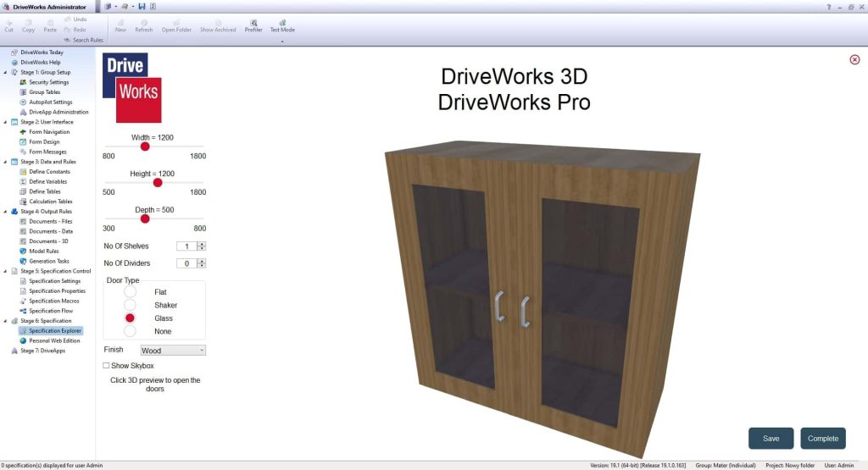The height and width of the screenshot is (470, 868).
Task: Open Form Messages
Action: [42, 152]
